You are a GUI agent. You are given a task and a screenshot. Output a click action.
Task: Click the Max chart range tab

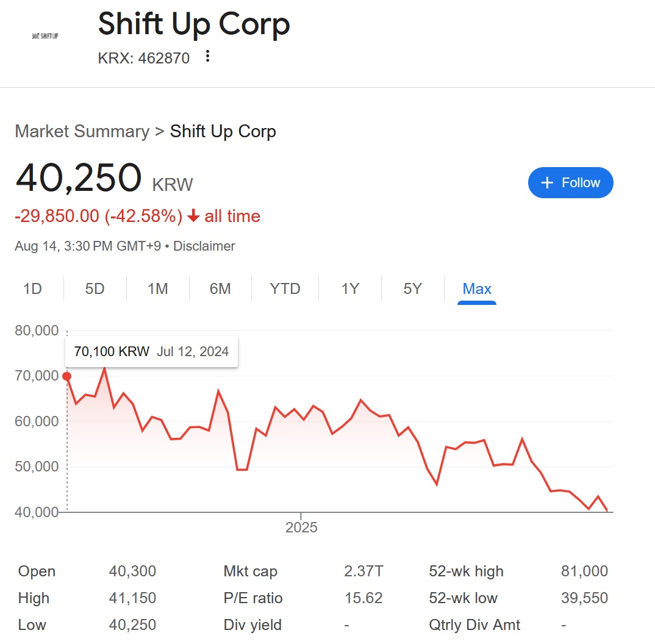(477, 288)
